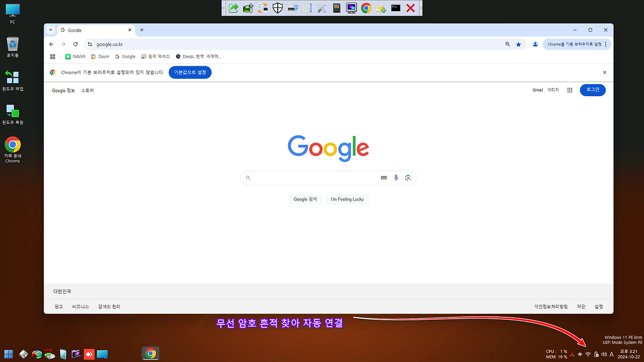Image resolution: width=644 pixels, height=362 pixels.
Task: Click the bookmarks bar apps grid icon
Action: (53, 57)
